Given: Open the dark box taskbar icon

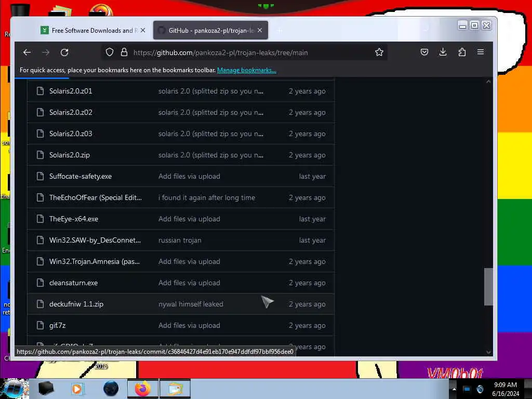Looking at the screenshot, I should point(46,388).
